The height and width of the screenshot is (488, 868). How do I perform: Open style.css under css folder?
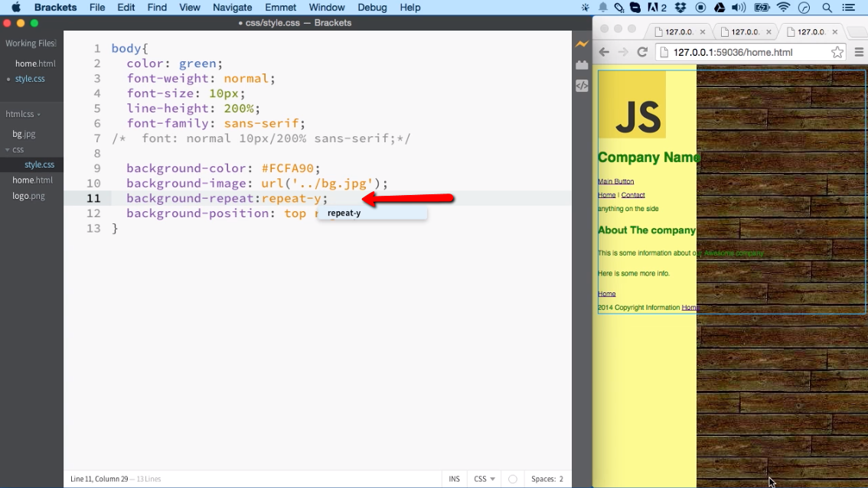(x=39, y=164)
